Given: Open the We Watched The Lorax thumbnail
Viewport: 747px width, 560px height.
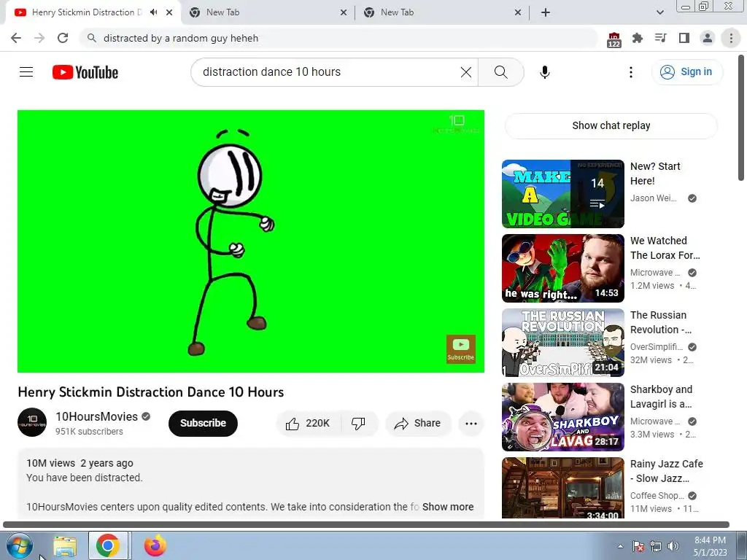Looking at the screenshot, I should (x=562, y=268).
